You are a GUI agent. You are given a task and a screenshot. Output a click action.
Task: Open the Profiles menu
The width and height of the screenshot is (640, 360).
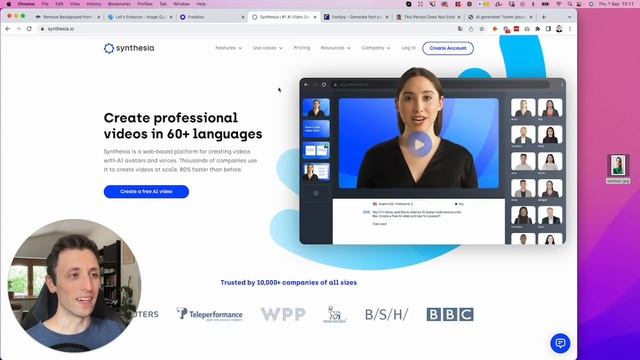(144, 4)
